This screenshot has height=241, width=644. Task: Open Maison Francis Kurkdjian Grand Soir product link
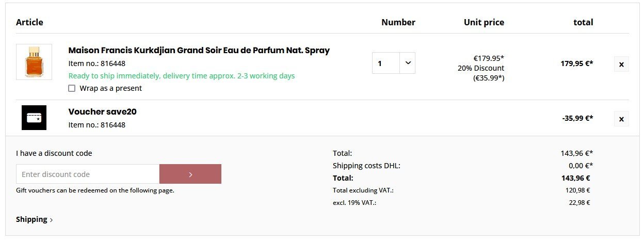pyautogui.click(x=199, y=50)
